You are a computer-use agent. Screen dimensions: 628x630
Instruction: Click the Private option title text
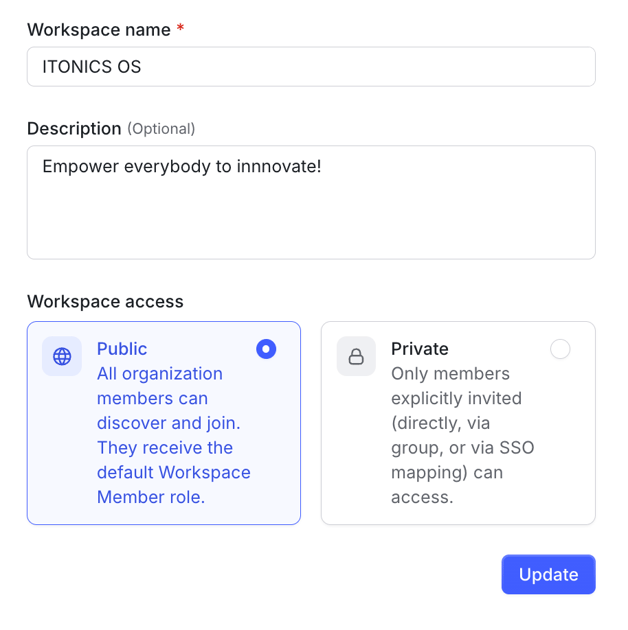(x=419, y=349)
